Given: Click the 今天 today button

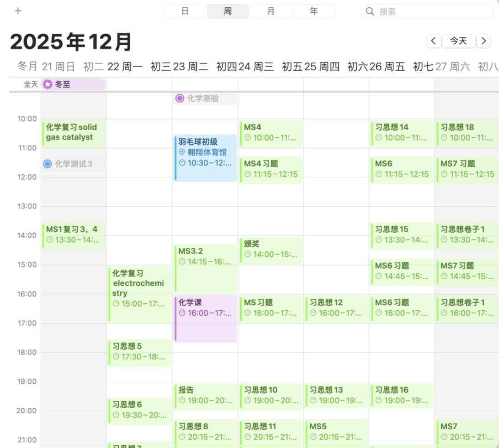Looking at the screenshot, I should (459, 41).
